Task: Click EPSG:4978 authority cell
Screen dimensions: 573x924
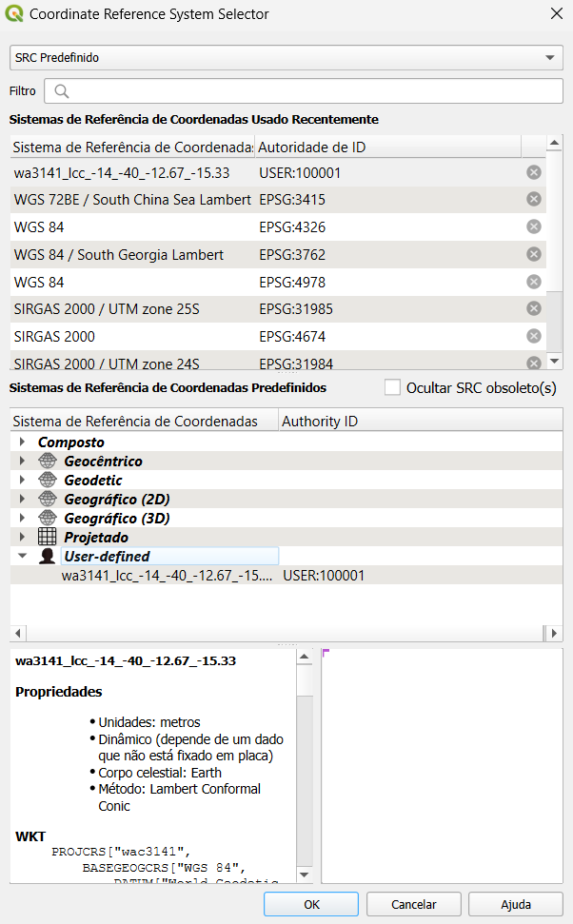Action: coord(292,283)
